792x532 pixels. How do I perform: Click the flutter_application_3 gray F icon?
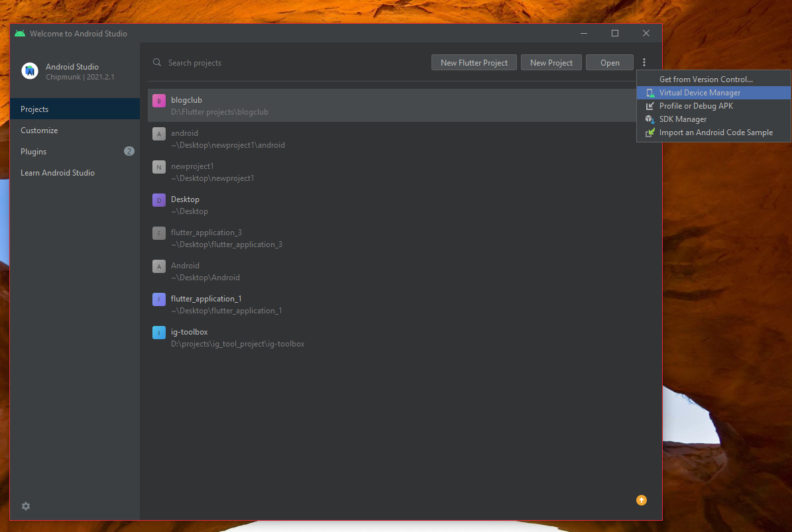pyautogui.click(x=159, y=233)
